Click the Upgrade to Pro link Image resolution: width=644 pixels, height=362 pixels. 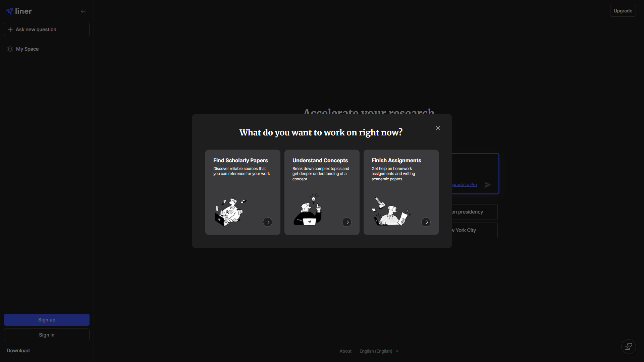click(x=465, y=185)
